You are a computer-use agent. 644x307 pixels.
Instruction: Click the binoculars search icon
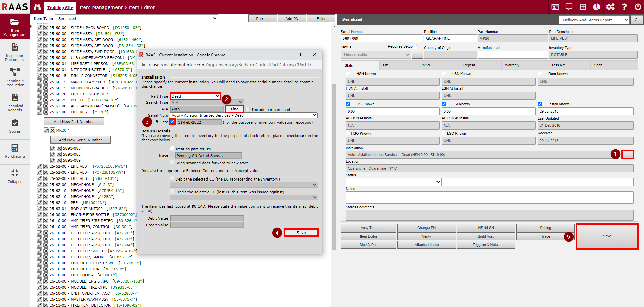coord(37,7)
